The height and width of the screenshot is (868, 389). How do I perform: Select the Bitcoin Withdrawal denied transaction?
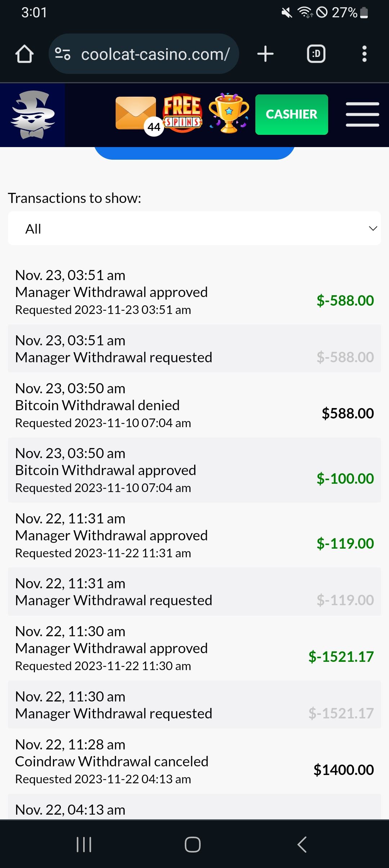[x=194, y=405]
